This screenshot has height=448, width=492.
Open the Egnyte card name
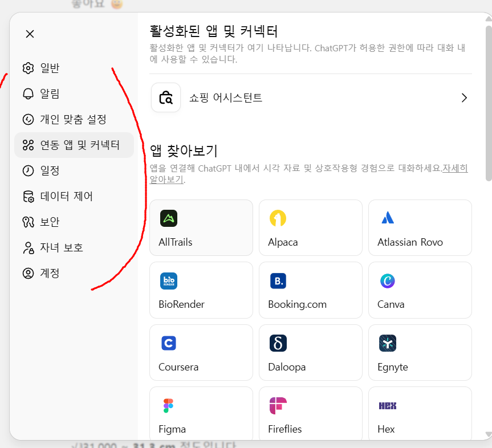(x=393, y=367)
